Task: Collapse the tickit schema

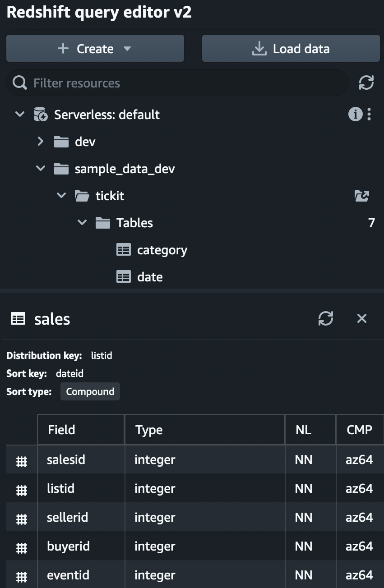Action: point(61,196)
